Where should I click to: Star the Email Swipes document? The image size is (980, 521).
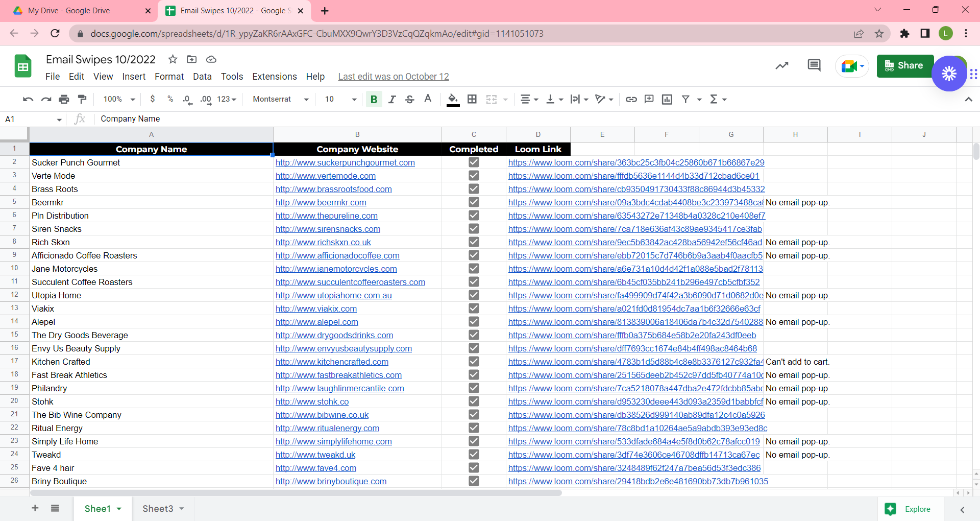point(173,59)
